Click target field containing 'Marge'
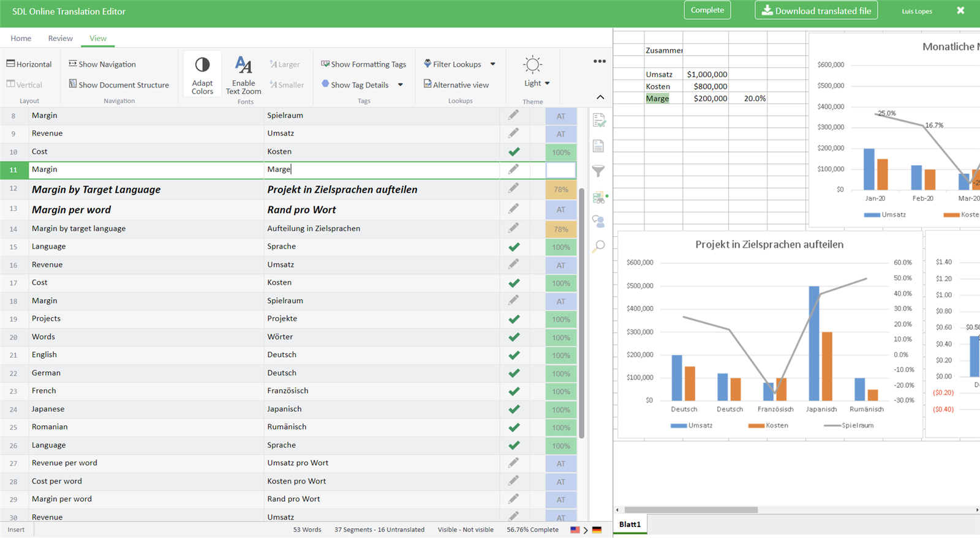Screen dimensions: 980x538 point(382,170)
